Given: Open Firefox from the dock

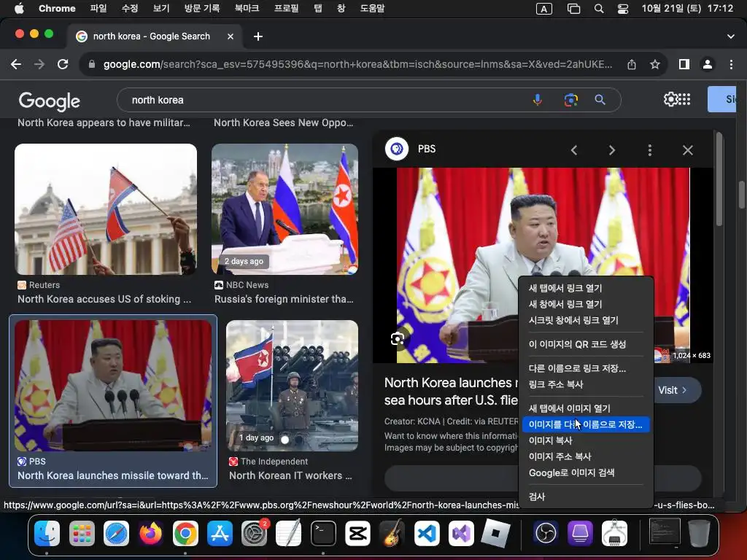Looking at the screenshot, I should click(150, 533).
